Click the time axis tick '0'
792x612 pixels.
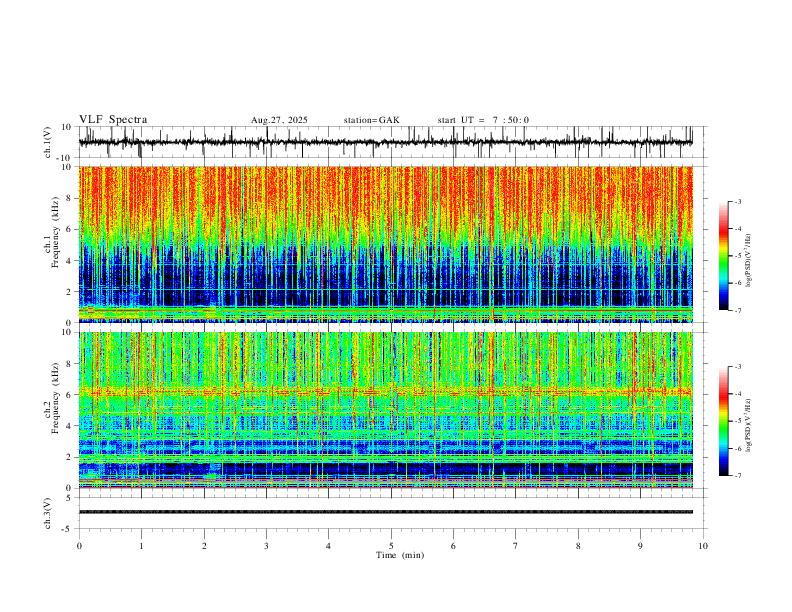79,546
